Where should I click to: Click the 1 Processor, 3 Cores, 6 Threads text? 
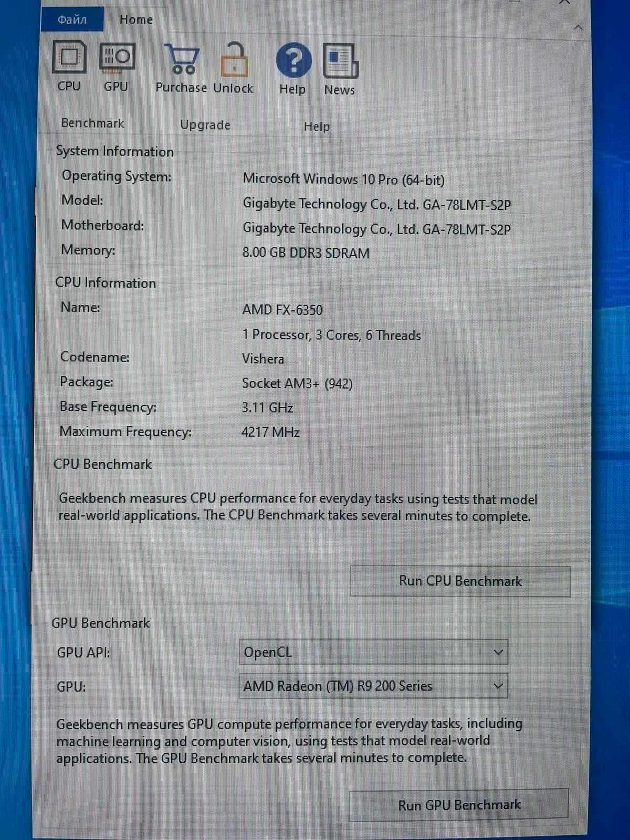point(331,335)
